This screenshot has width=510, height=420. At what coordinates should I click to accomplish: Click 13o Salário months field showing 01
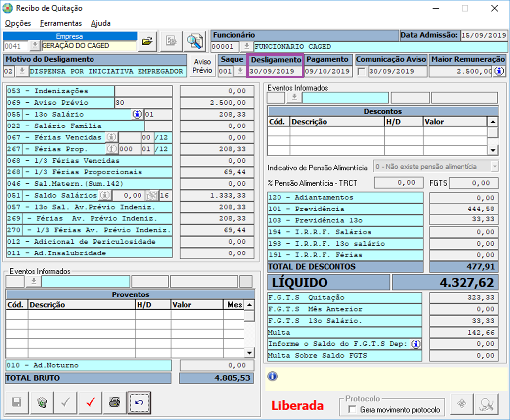click(158, 114)
